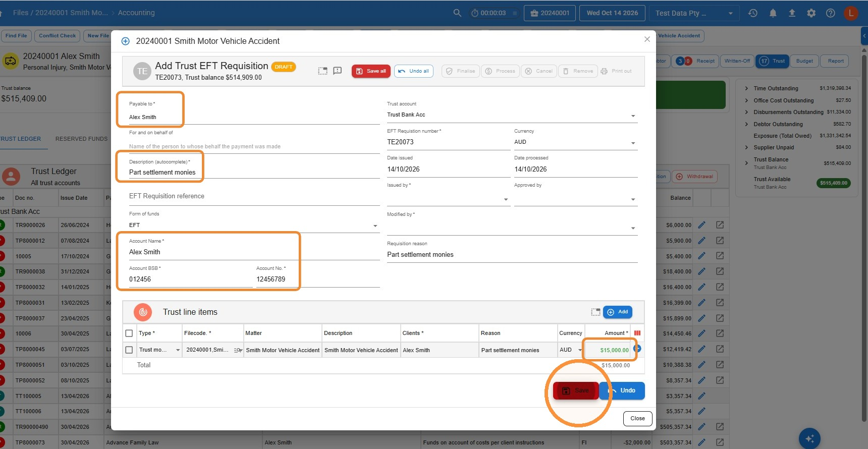This screenshot has width=868, height=449.
Task: Click the selection box icon in Trust line items
Action: (595, 312)
